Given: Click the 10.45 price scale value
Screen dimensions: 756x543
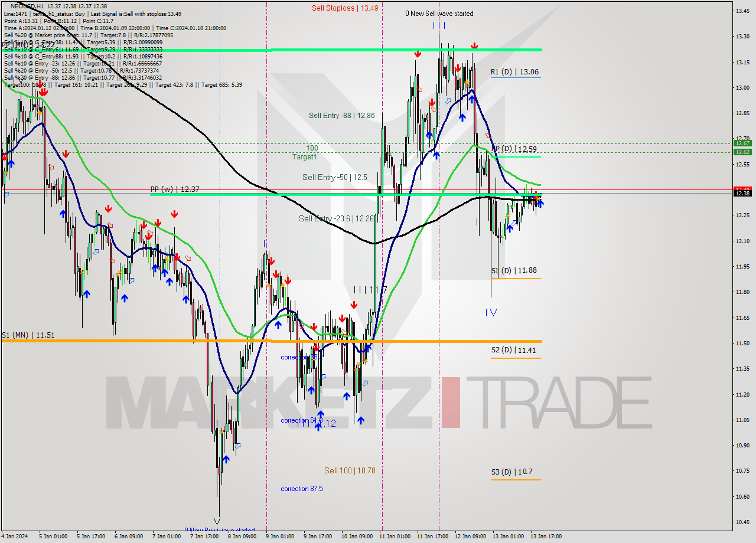Looking at the screenshot, I should pos(742,522).
